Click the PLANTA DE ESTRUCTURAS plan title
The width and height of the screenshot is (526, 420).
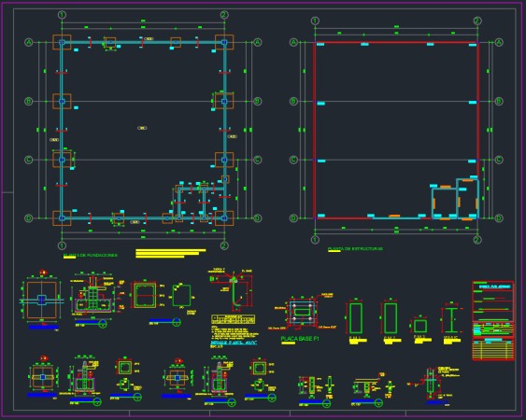355,249
